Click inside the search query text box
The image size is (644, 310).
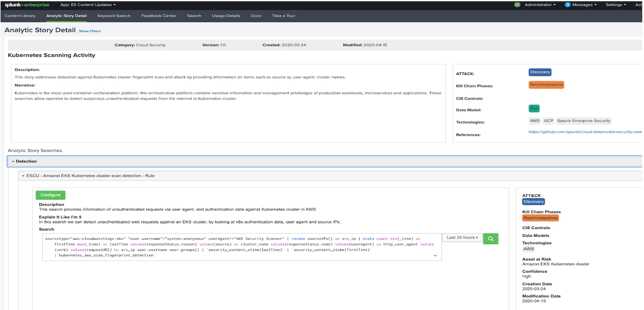coord(242,247)
